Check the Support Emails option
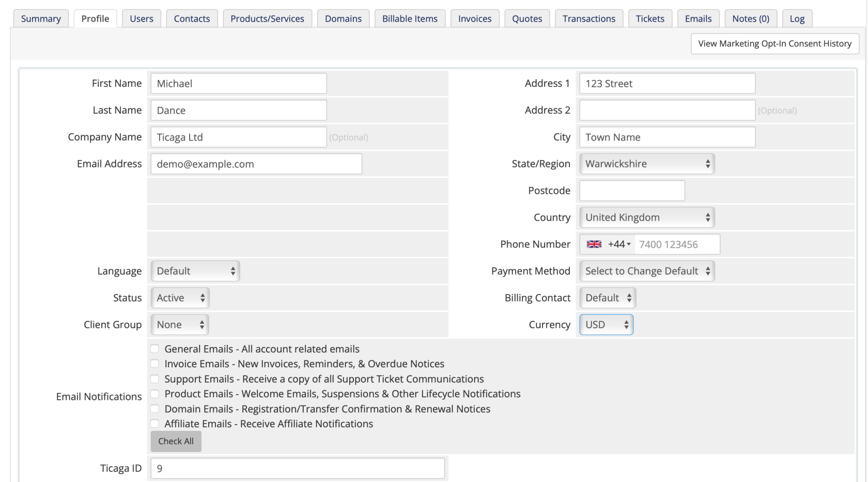The height and width of the screenshot is (482, 868). click(x=154, y=379)
